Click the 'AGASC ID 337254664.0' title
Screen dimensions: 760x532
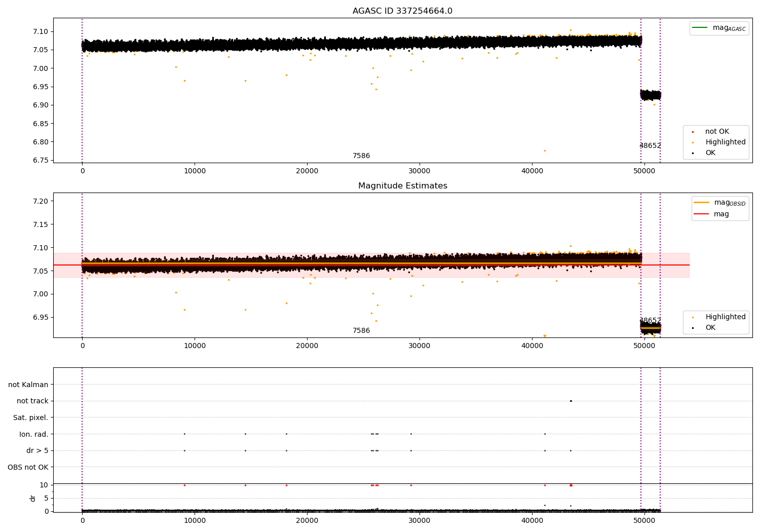coord(402,11)
